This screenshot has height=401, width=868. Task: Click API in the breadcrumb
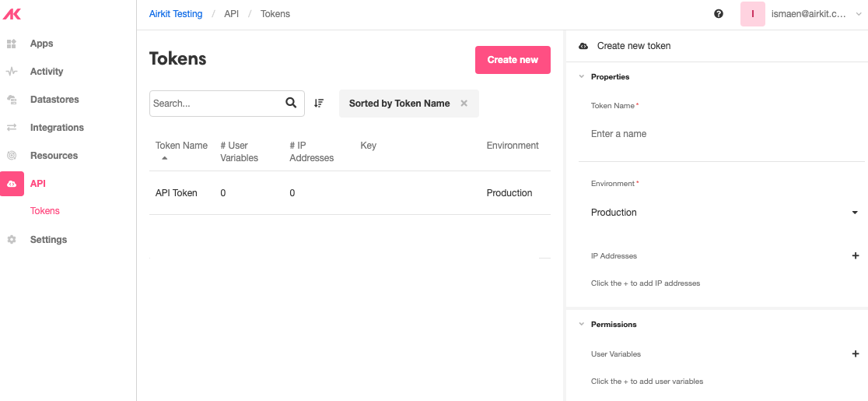pyautogui.click(x=232, y=14)
